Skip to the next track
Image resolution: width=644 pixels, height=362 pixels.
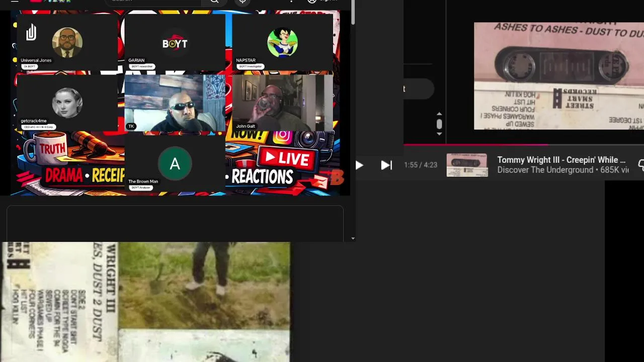(386, 165)
